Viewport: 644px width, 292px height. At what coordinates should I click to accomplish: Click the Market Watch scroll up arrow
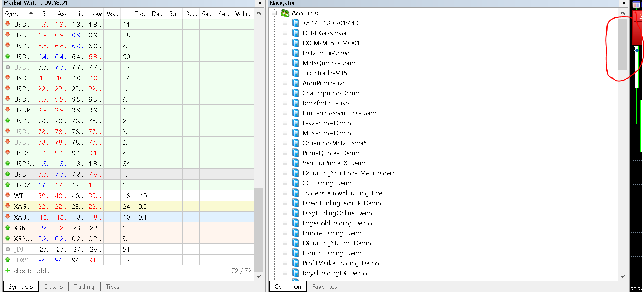click(259, 13)
